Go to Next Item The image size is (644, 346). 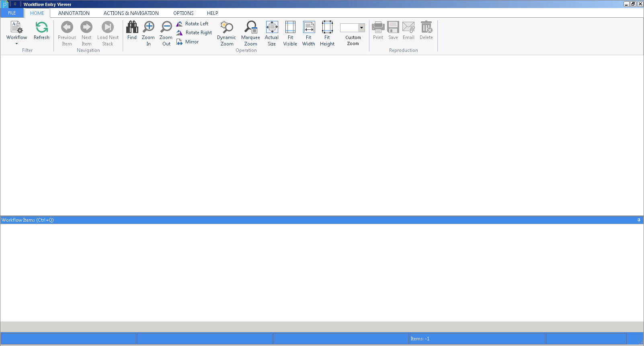(86, 33)
